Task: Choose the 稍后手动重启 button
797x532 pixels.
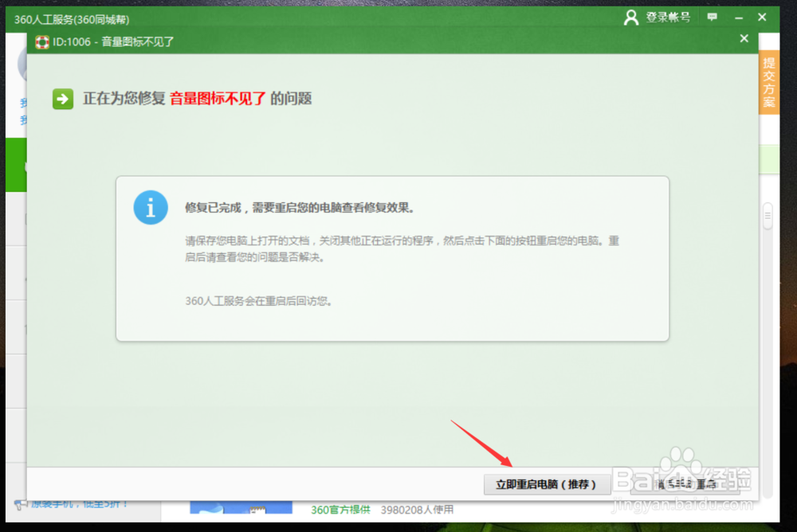Action: tap(685, 484)
